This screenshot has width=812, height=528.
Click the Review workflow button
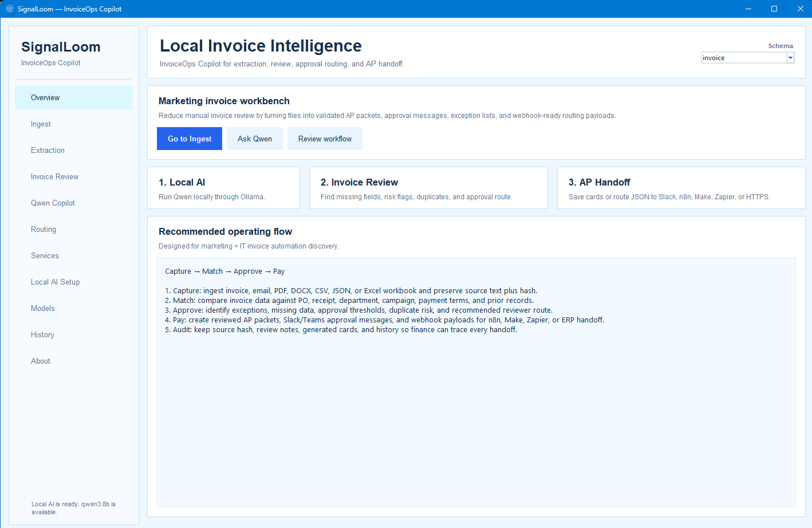(x=325, y=139)
